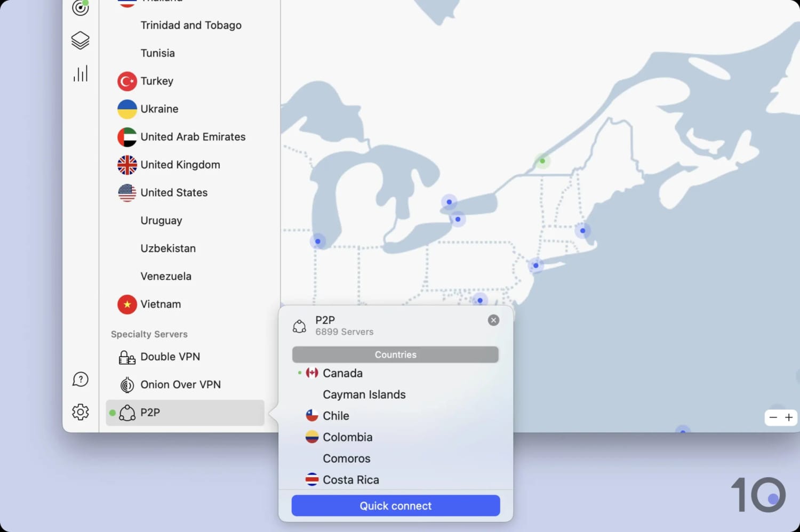Open the stacked layers sidebar panel
Viewport: 800px width, 532px height.
80,40
